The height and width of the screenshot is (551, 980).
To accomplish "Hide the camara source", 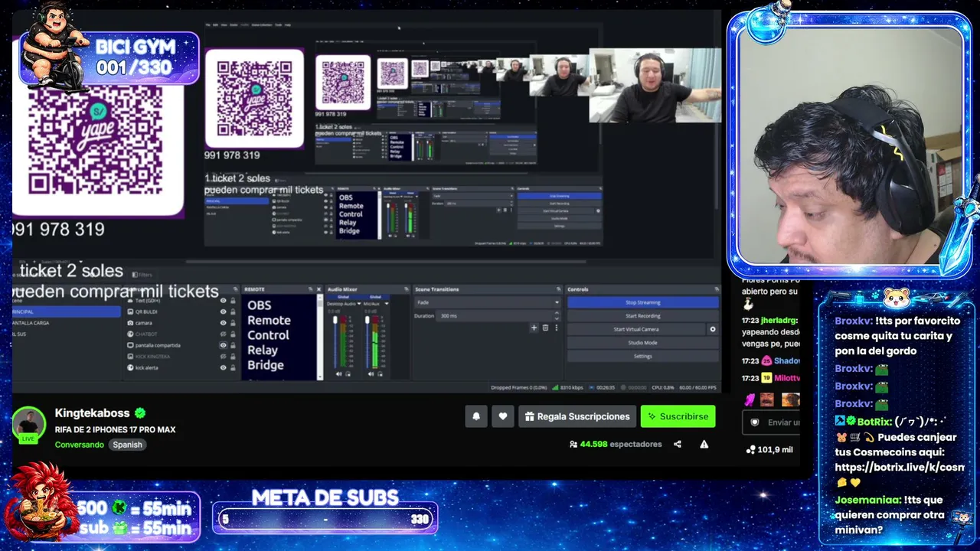I will (x=223, y=323).
